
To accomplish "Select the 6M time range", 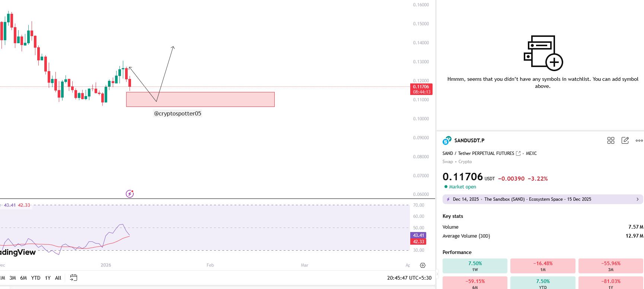I will point(23,278).
